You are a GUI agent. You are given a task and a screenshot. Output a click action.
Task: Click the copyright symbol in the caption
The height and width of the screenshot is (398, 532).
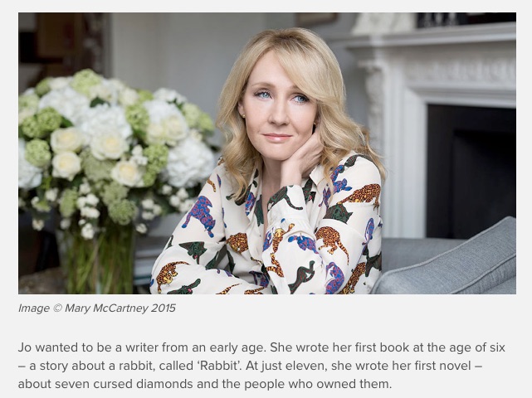[x=57, y=308]
